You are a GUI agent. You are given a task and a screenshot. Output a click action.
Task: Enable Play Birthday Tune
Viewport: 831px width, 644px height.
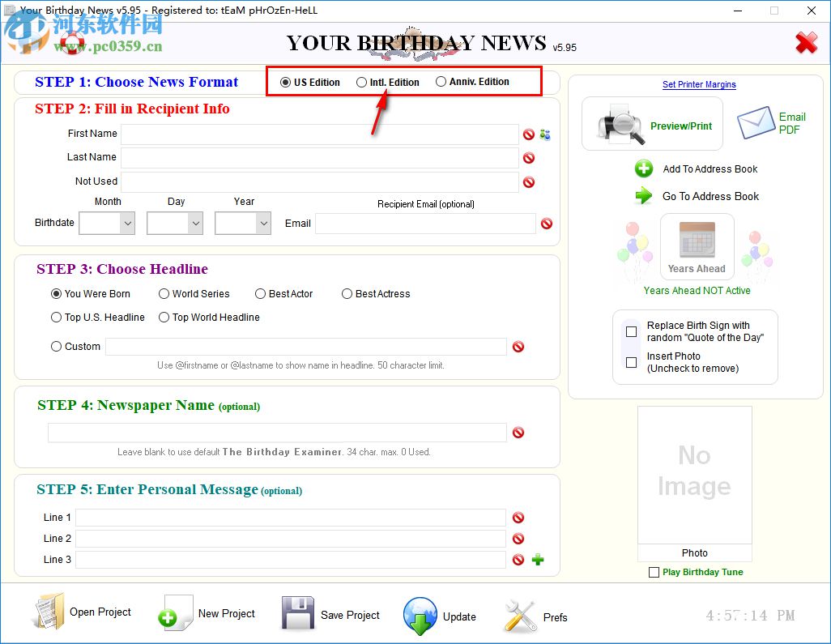coord(653,572)
